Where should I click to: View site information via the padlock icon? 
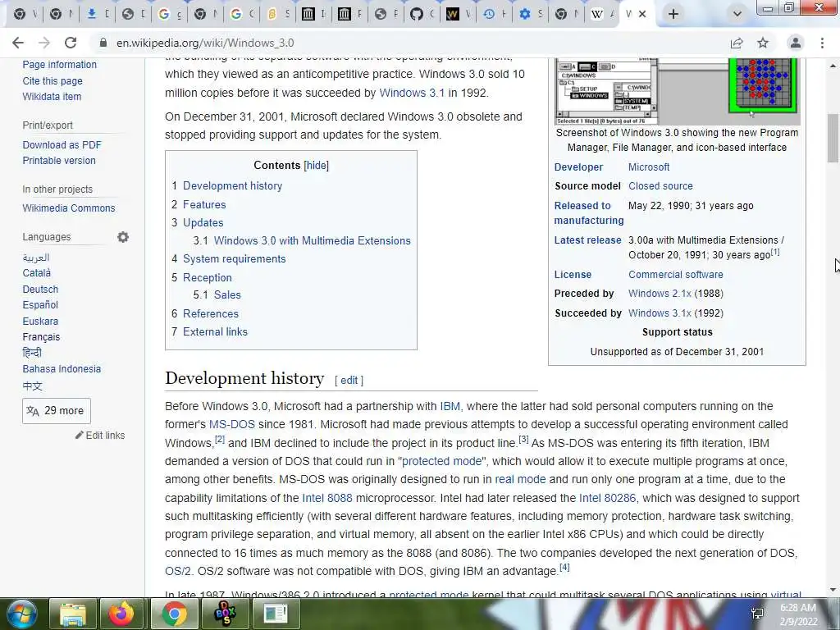(x=103, y=43)
